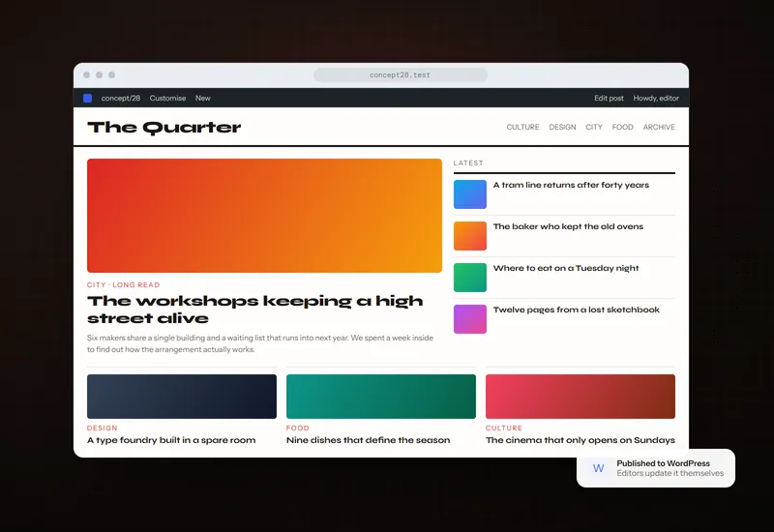Open The workshops keeping a high street alive headline

click(255, 310)
